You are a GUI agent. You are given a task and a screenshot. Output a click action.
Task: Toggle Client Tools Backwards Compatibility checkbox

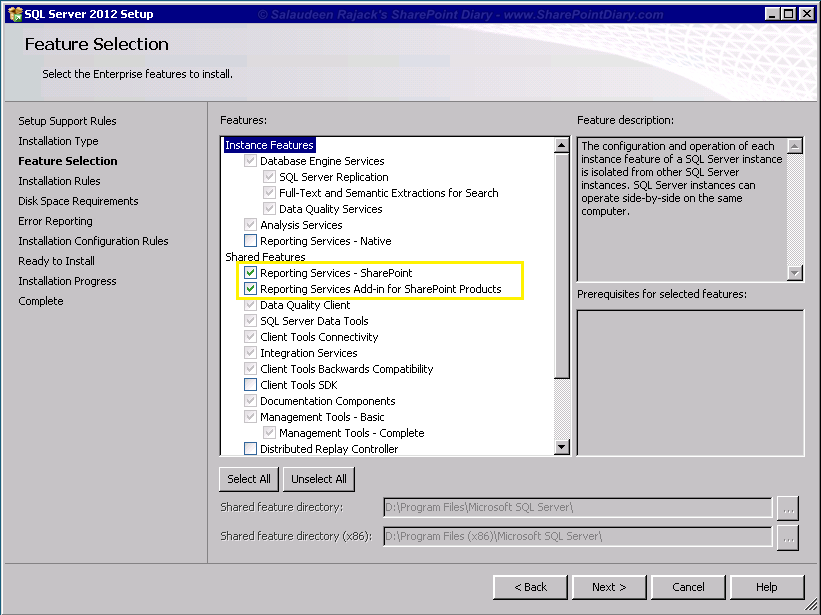coord(250,369)
